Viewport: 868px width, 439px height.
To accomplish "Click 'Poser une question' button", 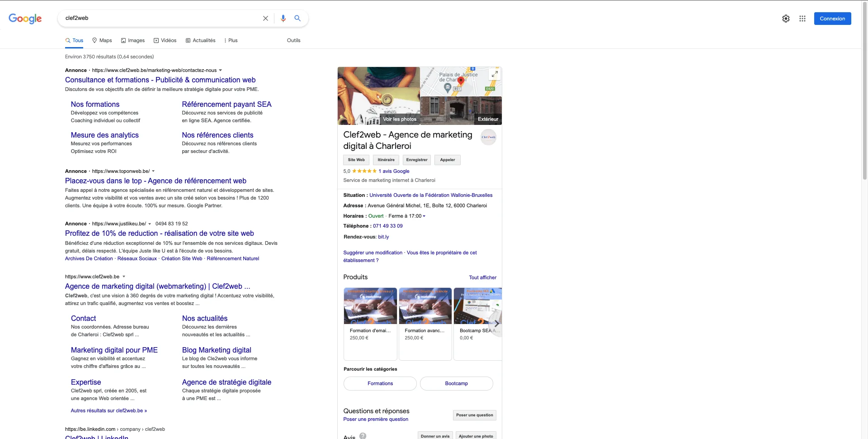I will coord(475,415).
